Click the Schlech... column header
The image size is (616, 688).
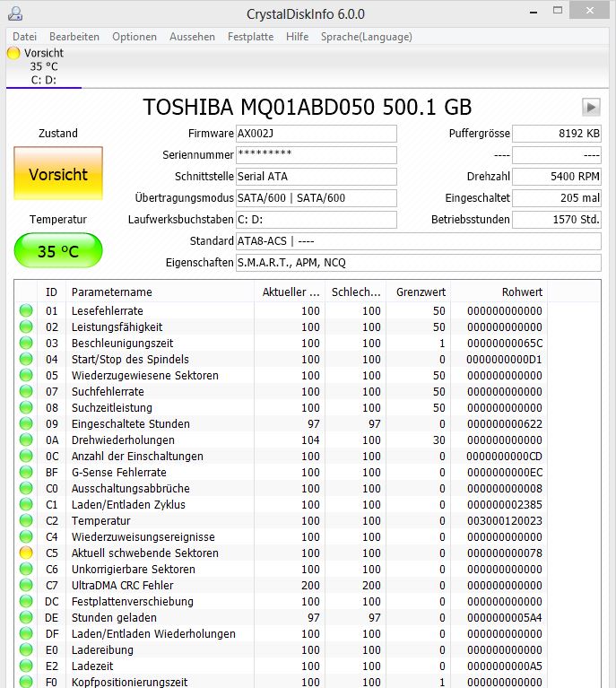[x=355, y=292]
